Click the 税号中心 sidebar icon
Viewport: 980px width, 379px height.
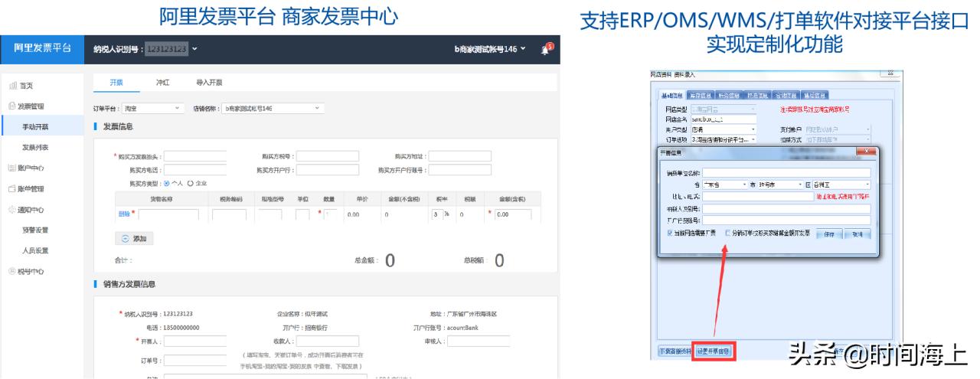(x=11, y=271)
